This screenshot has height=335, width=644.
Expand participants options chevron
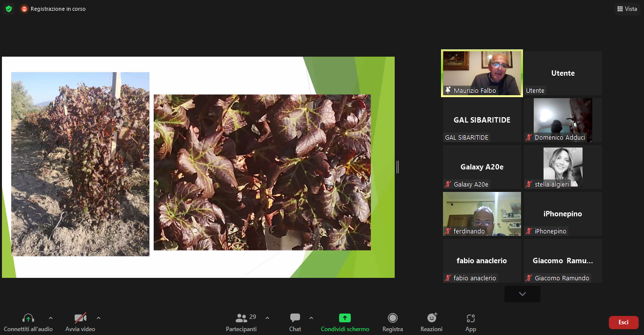pyautogui.click(x=267, y=318)
